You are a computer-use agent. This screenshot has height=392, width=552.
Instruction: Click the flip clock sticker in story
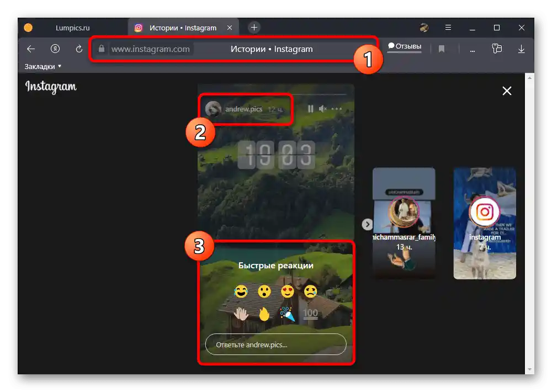(277, 155)
